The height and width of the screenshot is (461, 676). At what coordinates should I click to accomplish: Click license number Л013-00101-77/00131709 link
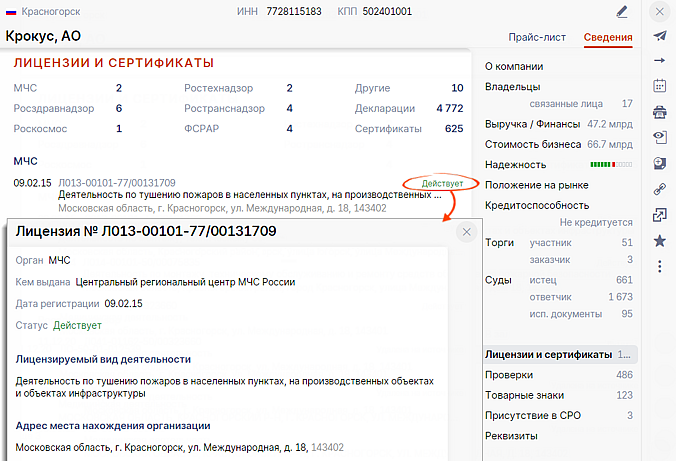117,183
